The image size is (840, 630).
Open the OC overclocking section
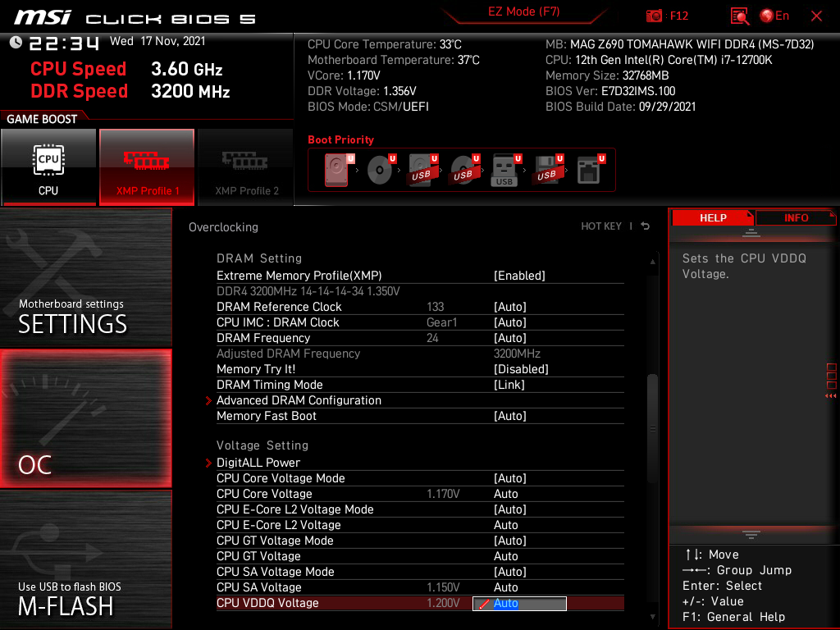click(x=85, y=418)
